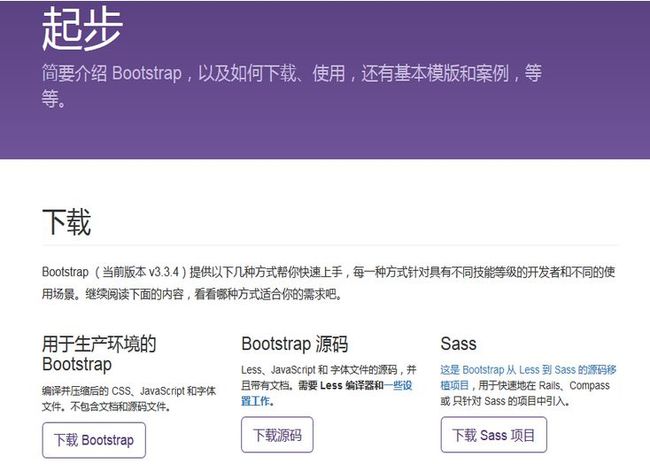
Task: Select the 起步 page title
Action: pyautogui.click(x=82, y=29)
